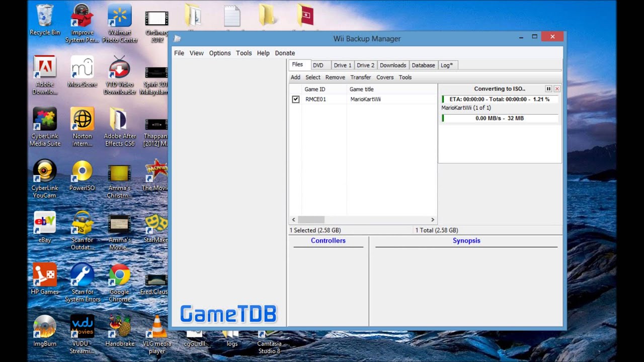
Task: Click the 1 Selected (2.58 GB) status text
Action: click(x=315, y=230)
